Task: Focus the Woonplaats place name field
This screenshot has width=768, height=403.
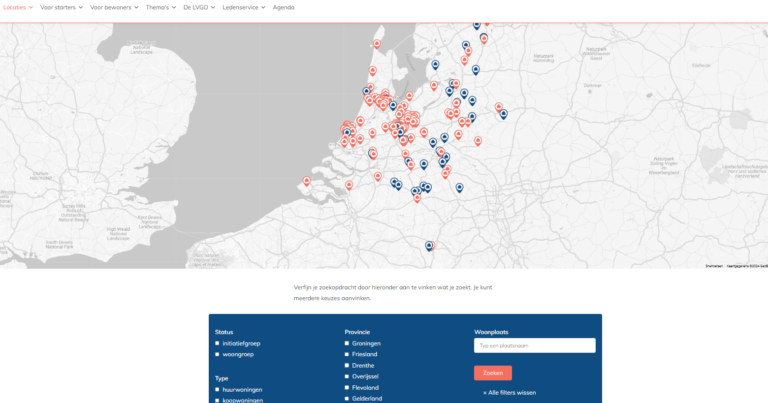Action: point(534,345)
